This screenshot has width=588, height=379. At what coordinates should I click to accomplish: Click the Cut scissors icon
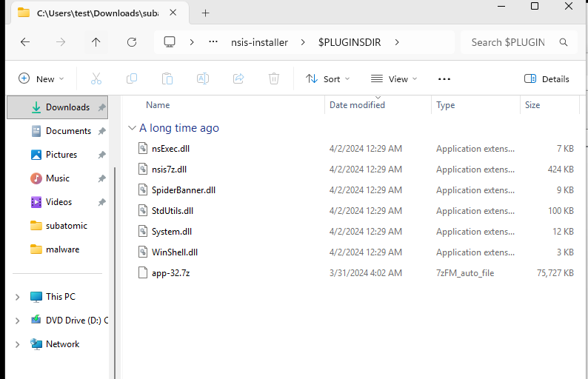tap(96, 78)
